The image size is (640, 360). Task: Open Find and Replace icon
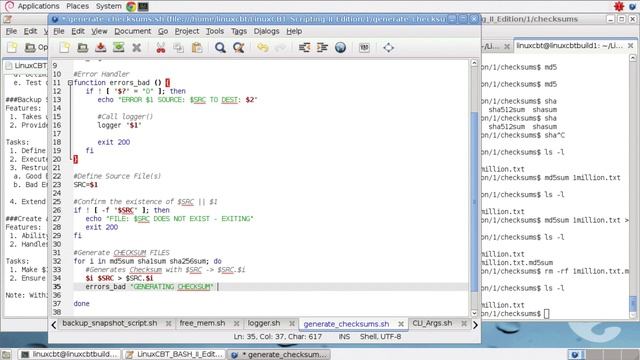239,48
